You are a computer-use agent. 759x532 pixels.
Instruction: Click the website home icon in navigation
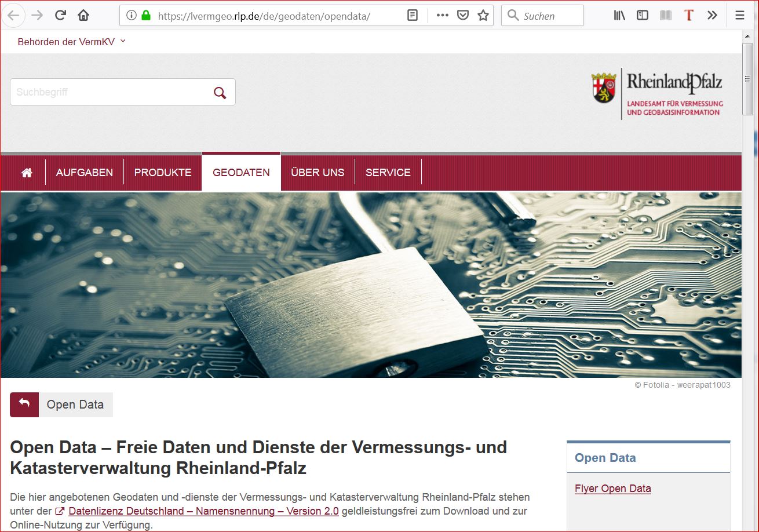click(27, 173)
